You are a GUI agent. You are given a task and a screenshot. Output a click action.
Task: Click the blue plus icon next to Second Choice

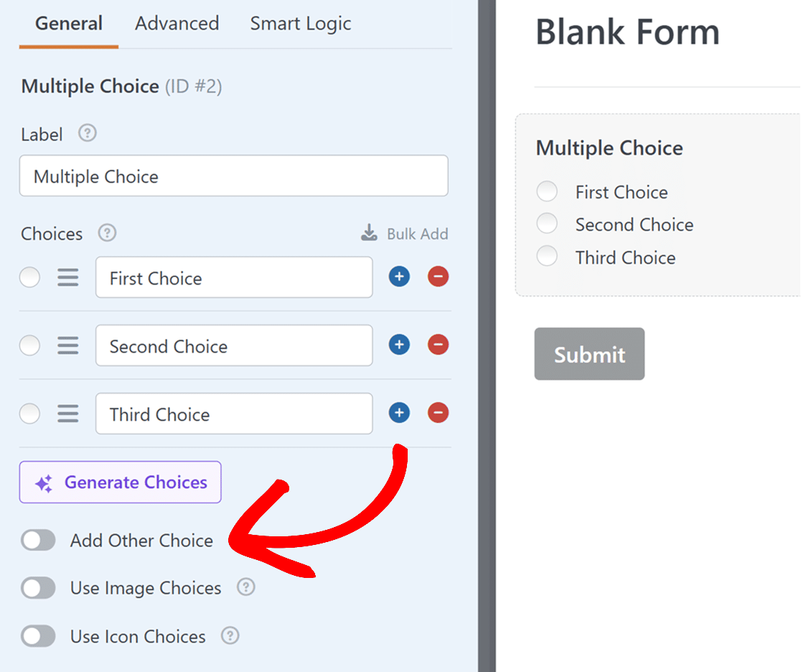399,345
